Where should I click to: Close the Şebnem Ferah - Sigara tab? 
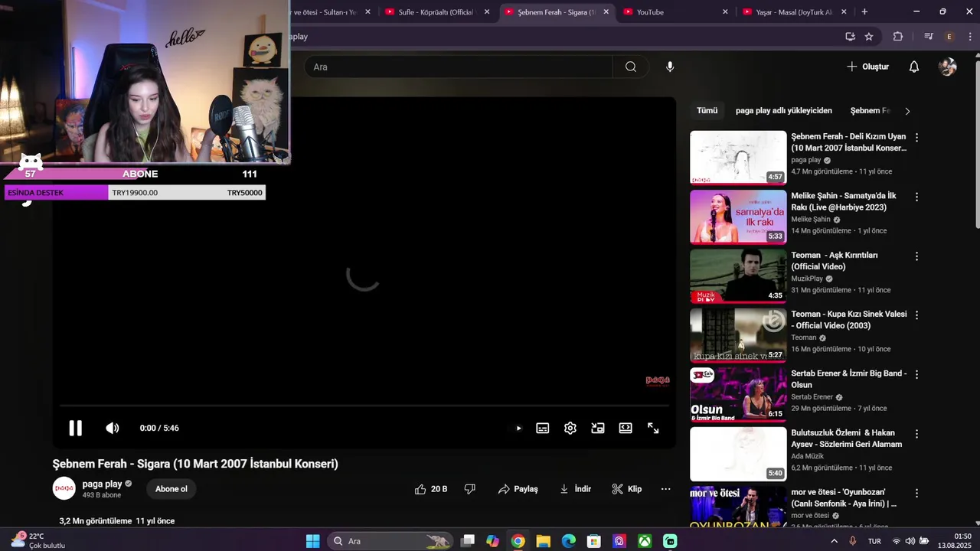(606, 12)
